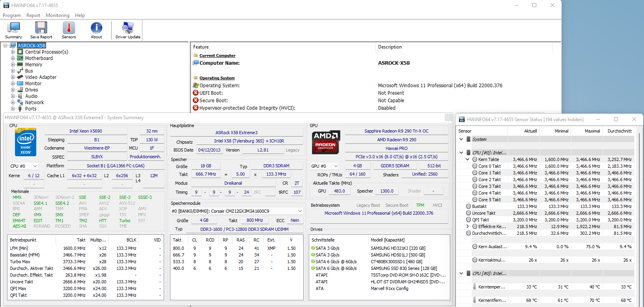644x307 pixels.
Task: Click the UEFI Boot red X icon
Action: click(196, 93)
